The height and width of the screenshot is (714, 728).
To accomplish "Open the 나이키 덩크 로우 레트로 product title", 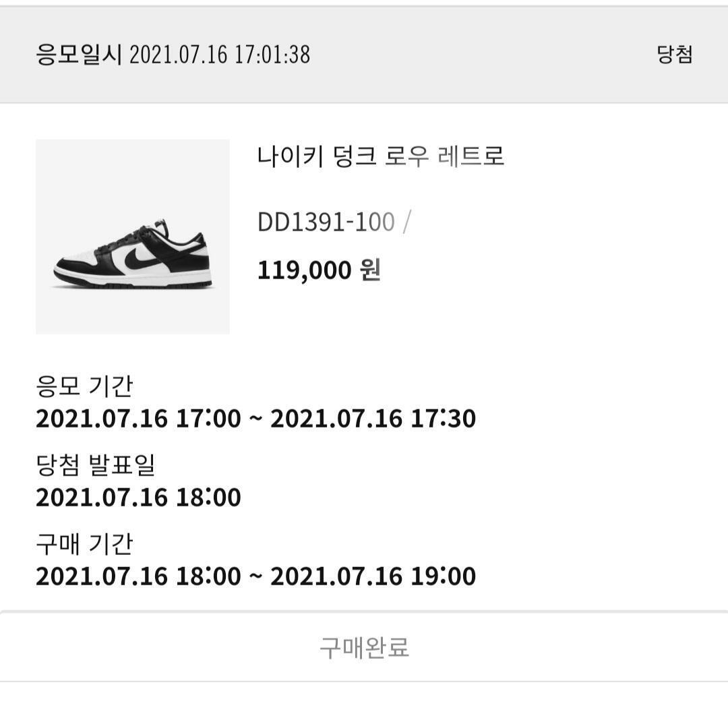I will point(380,157).
